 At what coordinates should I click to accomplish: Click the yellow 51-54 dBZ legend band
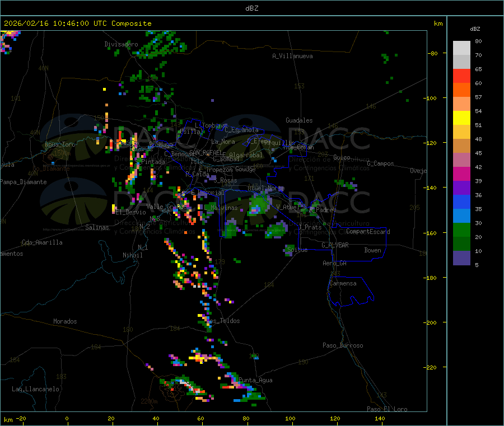point(461,118)
